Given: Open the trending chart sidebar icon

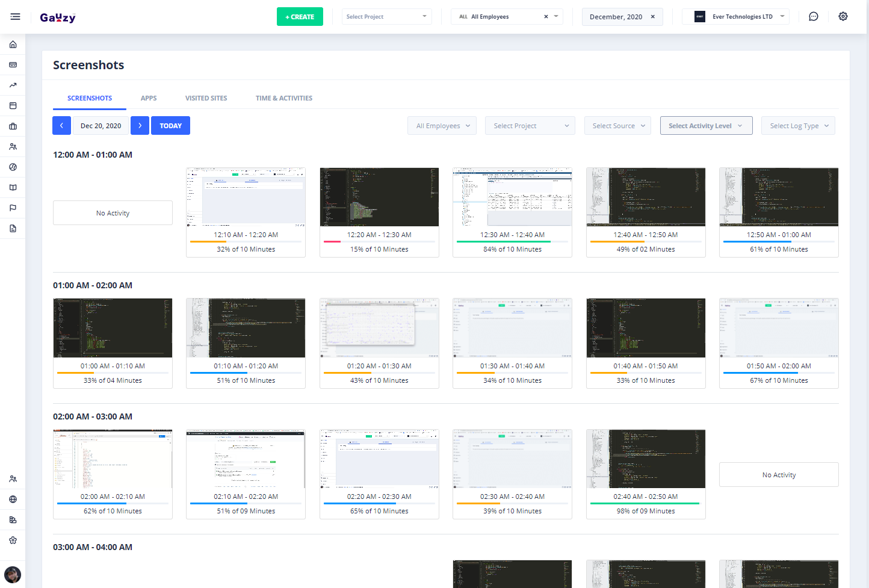Looking at the screenshot, I should (x=13, y=85).
